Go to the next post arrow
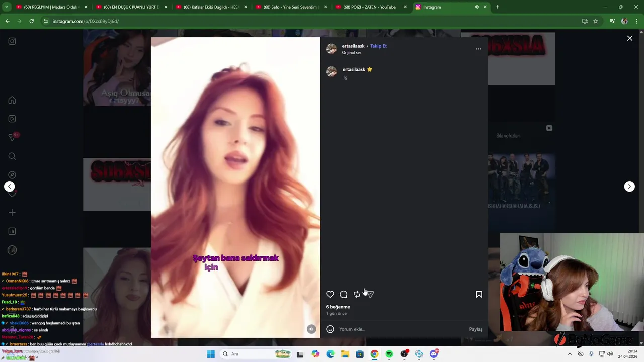 click(x=629, y=187)
